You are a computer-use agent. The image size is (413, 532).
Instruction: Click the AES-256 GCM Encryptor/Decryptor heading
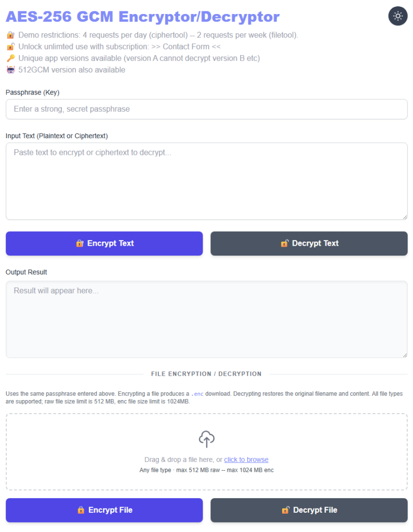coord(142,17)
